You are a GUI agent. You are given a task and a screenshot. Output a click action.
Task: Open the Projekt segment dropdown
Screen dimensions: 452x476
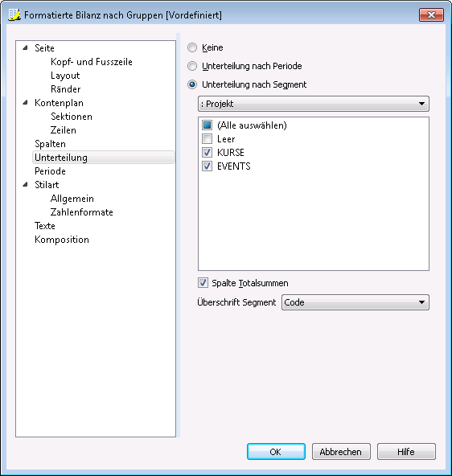tap(314, 104)
